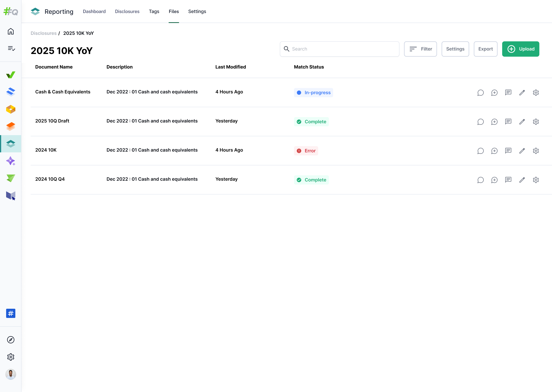
Task: Click the blue hashtag app icon in sidebar
Action: [11, 313]
